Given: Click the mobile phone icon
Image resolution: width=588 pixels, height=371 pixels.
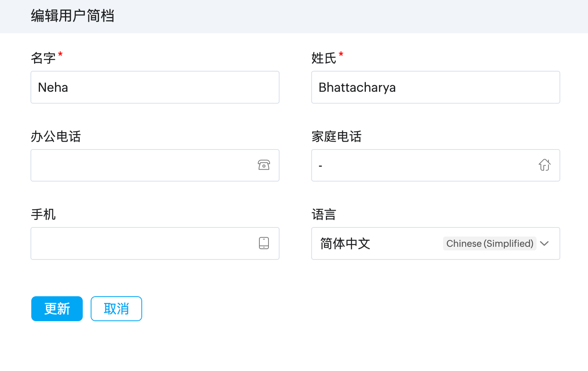Looking at the screenshot, I should [264, 243].
